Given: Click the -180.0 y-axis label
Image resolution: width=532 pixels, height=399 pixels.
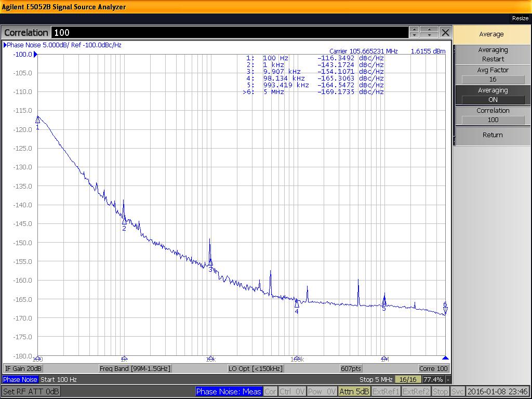Looking at the screenshot, I should pos(22,356).
